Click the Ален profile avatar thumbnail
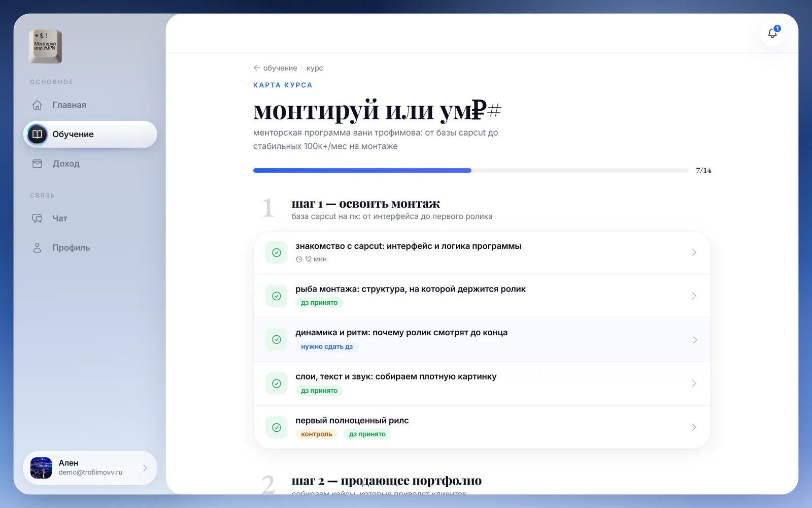Viewport: 812px width, 508px height. click(41, 468)
